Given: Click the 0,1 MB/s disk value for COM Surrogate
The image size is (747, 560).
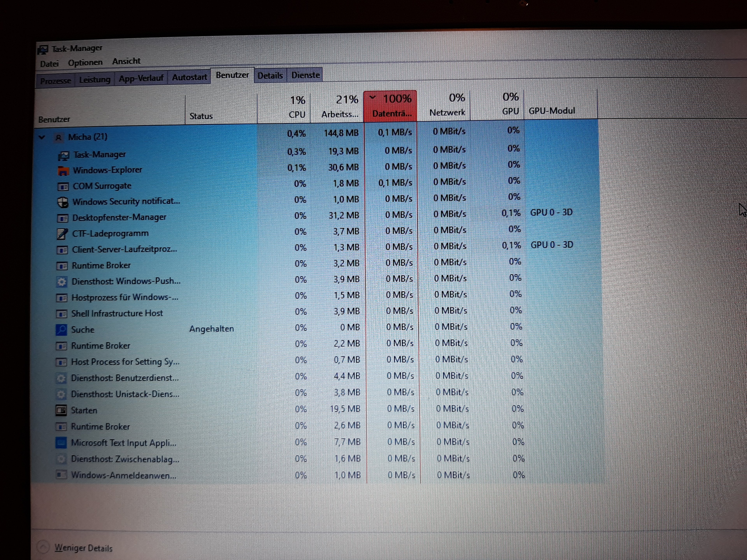Looking at the screenshot, I should 395,183.
